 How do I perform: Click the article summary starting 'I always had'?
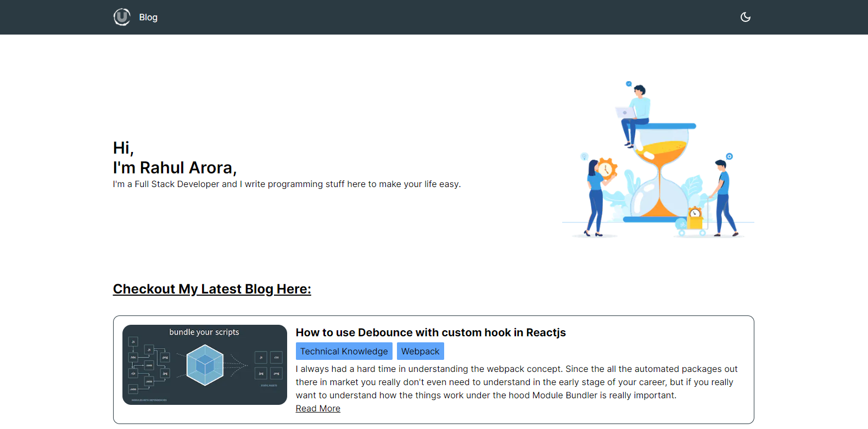coord(517,382)
